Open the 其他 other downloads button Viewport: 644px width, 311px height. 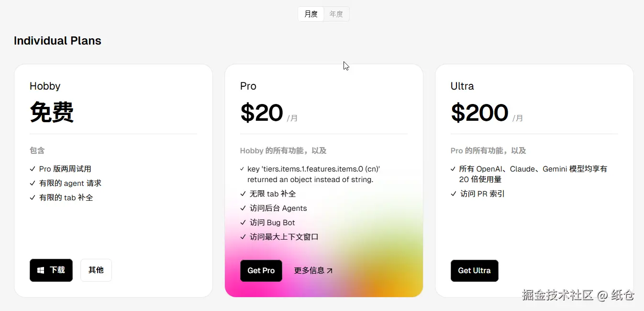pos(96,270)
